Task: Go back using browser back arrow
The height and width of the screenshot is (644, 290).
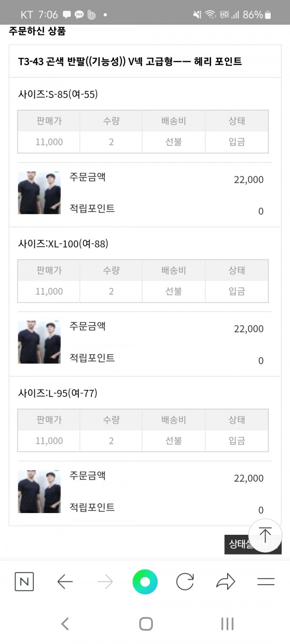Action: click(x=65, y=582)
